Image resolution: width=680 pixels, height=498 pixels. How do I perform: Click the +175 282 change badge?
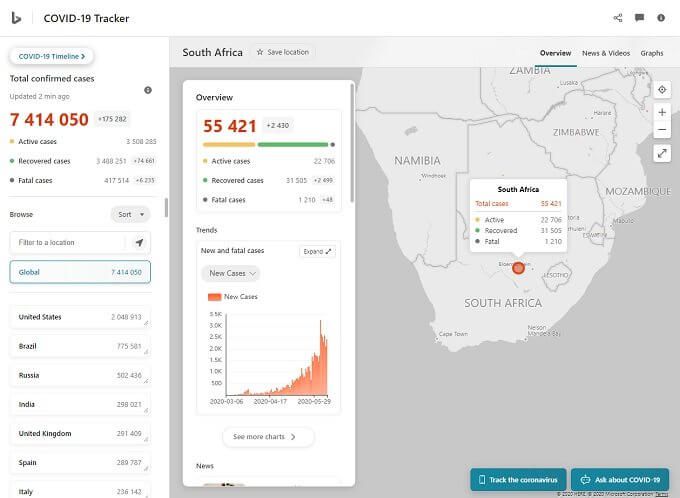[x=112, y=119]
